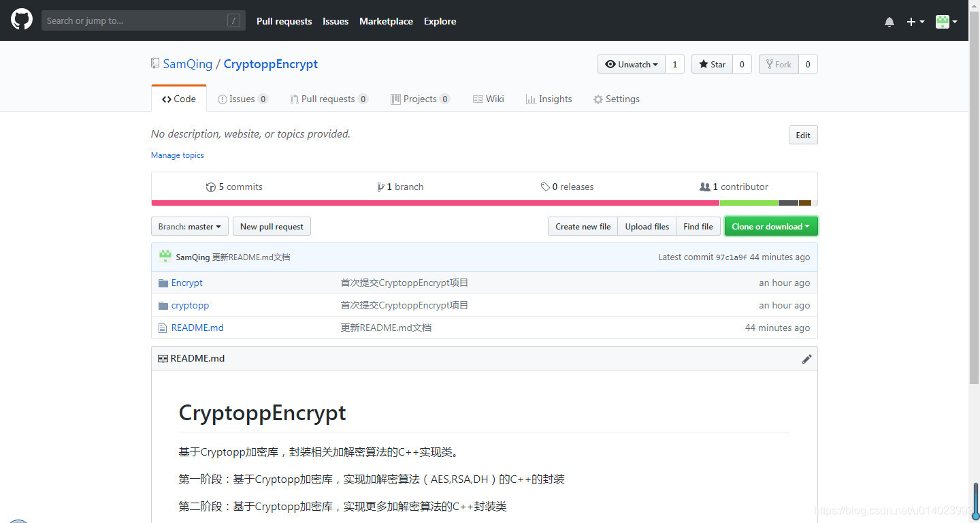Open the Wiki tab

(x=488, y=99)
